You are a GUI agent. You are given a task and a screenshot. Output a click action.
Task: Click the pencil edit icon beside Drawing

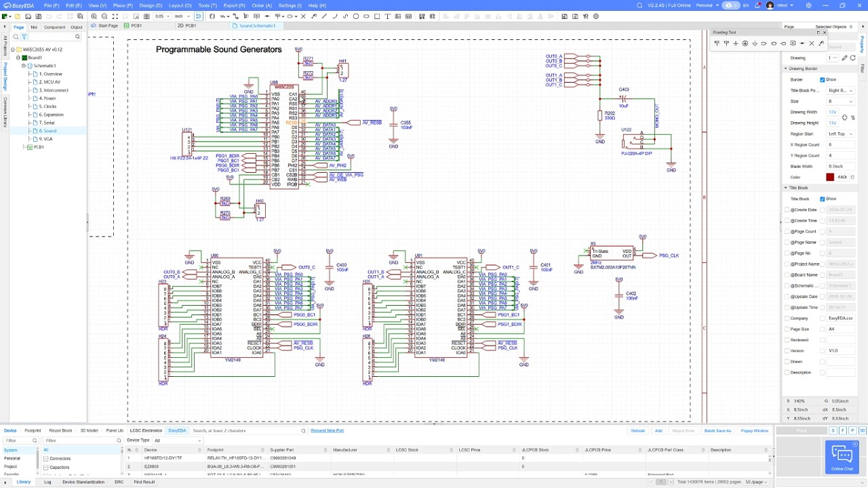(x=844, y=58)
